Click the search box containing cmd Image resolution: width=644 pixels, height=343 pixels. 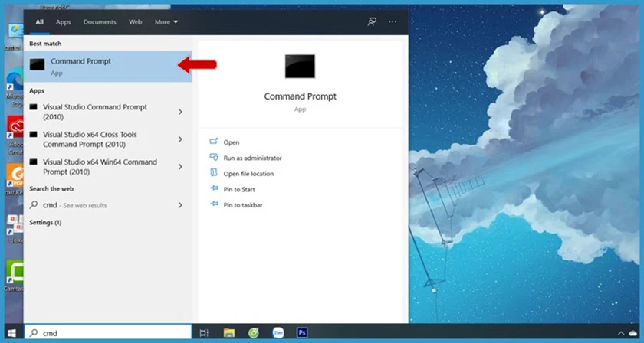coord(108,333)
